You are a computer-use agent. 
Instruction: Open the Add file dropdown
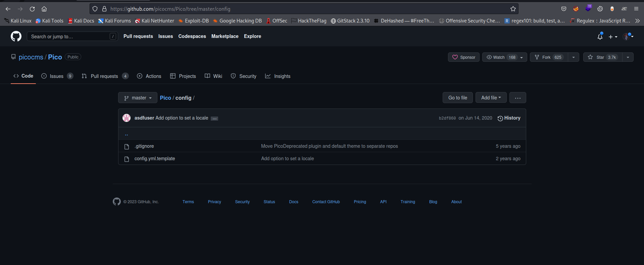(491, 98)
